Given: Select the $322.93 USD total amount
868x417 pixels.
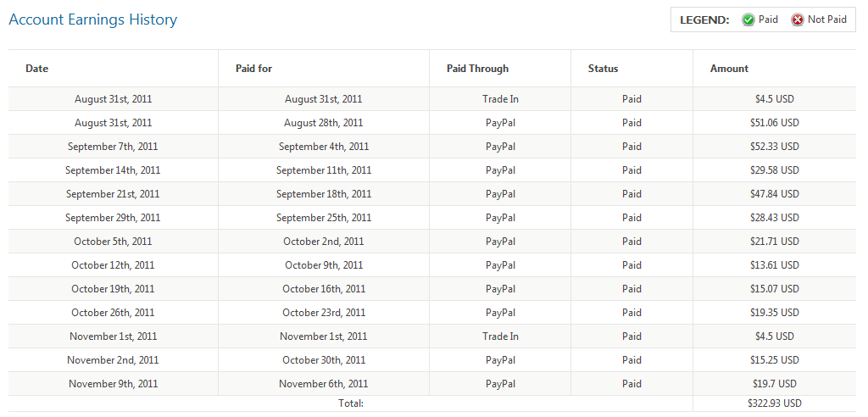Looking at the screenshot, I should tap(775, 403).
